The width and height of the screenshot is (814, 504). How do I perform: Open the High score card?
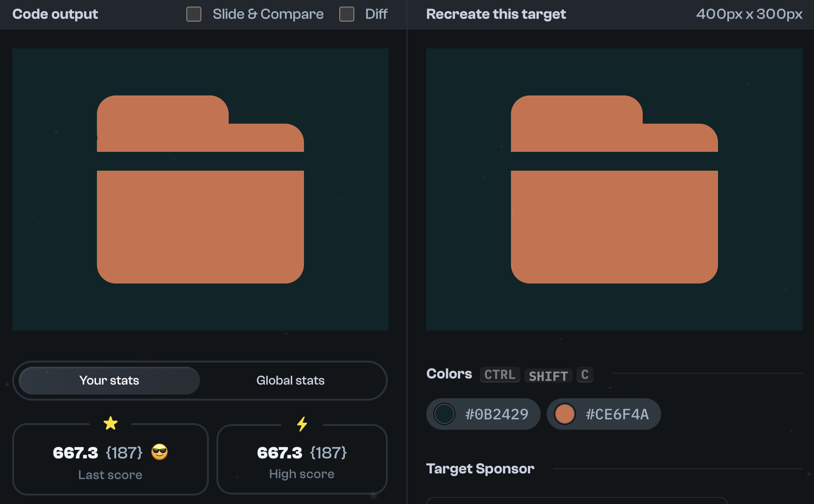pos(302,460)
